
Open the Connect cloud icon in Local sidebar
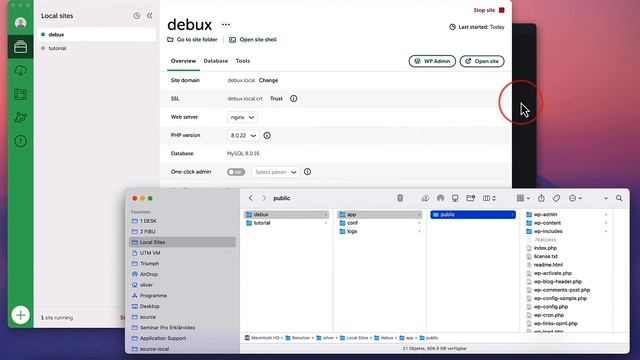pos(20,71)
